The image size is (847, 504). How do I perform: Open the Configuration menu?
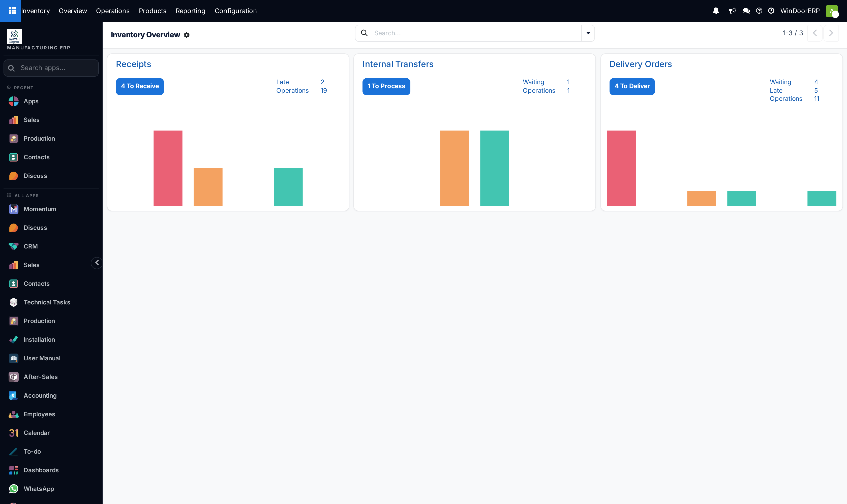(236, 11)
